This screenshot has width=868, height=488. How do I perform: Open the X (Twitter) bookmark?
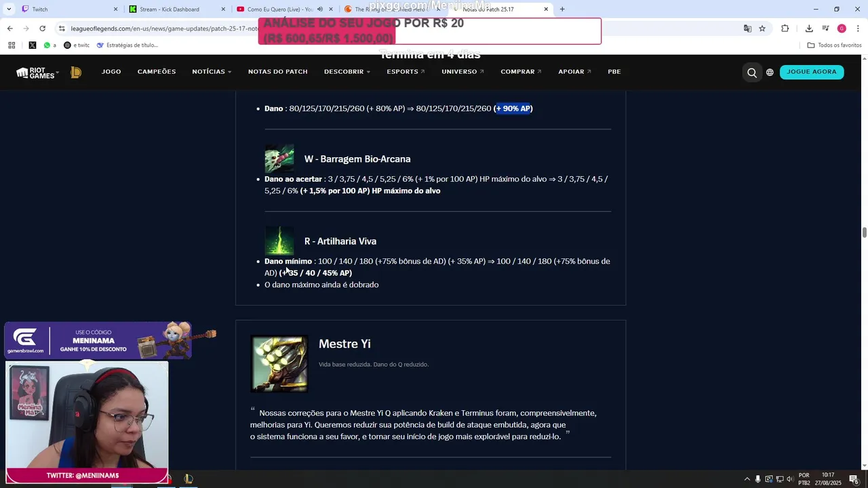pyautogui.click(x=33, y=45)
